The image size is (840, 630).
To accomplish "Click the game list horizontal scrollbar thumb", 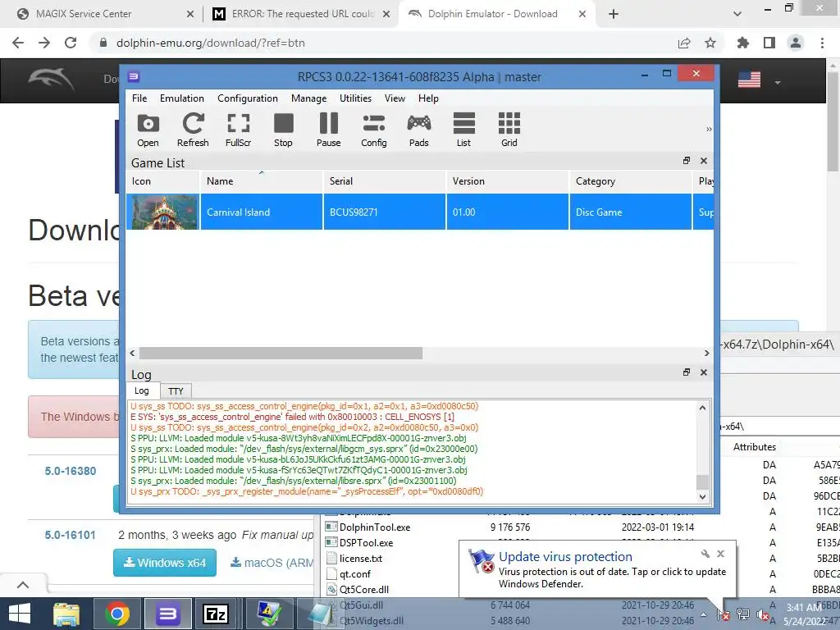I will [x=281, y=353].
